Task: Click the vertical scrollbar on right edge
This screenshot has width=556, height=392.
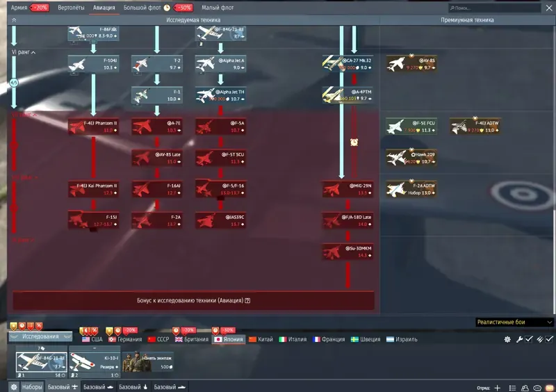Action: 554,261
